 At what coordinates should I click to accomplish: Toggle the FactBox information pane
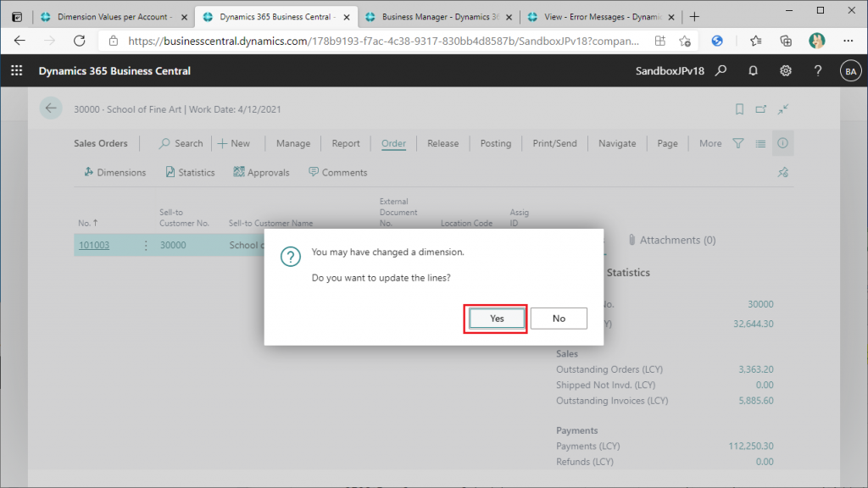pos(782,143)
